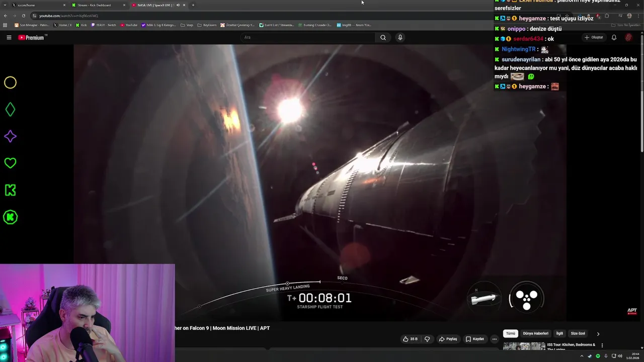Open the 'Event List / Streamla...' bookmark
The width and height of the screenshot is (644, 362).
click(x=276, y=25)
